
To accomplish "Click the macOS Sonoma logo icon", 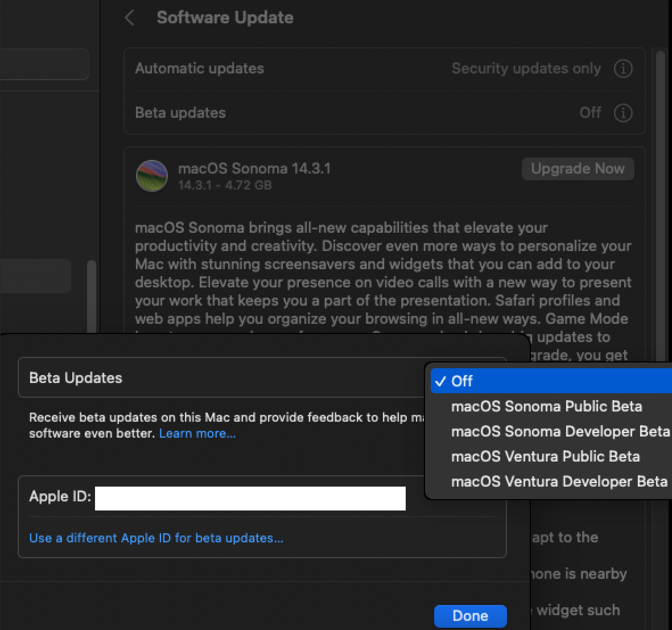I will [x=152, y=176].
